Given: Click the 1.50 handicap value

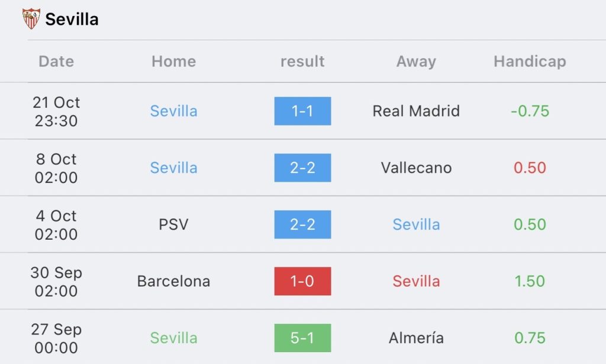Looking at the screenshot, I should 530,281.
